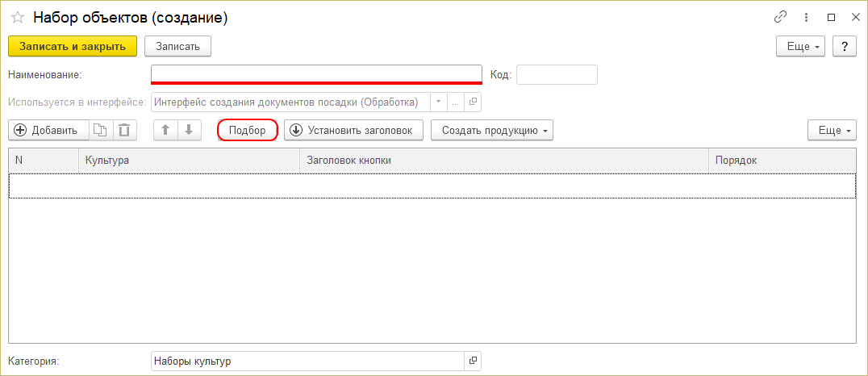The width and height of the screenshot is (868, 376).
Task: Click the Записать button
Action: [x=177, y=46]
